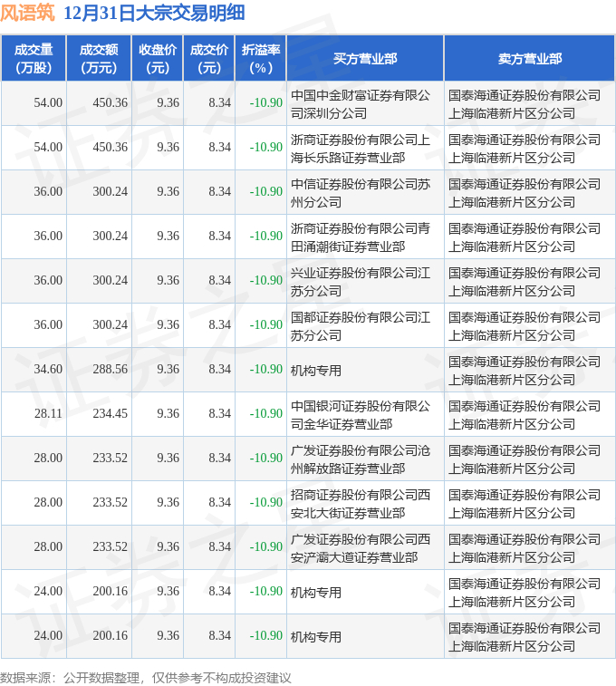Click the volume value 34.60
The image size is (616, 686).
(x=48, y=369)
